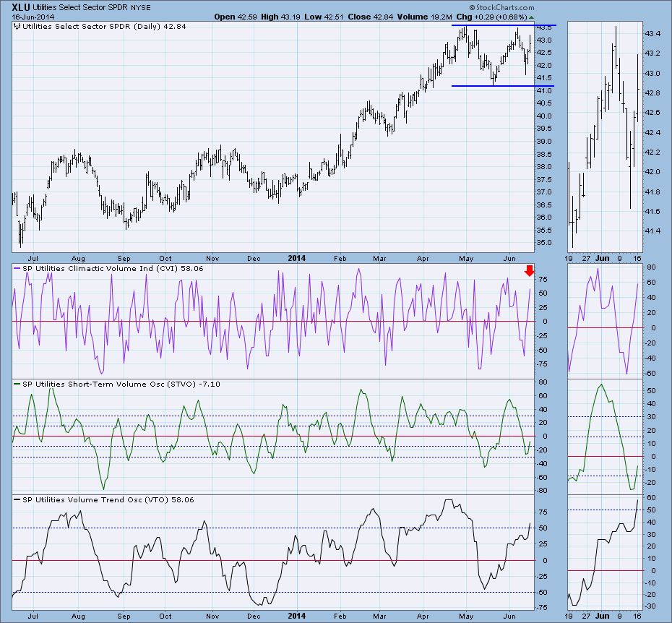Click the Utilities Select Sector SPDR (Daily) 42.84 legend
This screenshot has width=672, height=623.
coord(104,26)
